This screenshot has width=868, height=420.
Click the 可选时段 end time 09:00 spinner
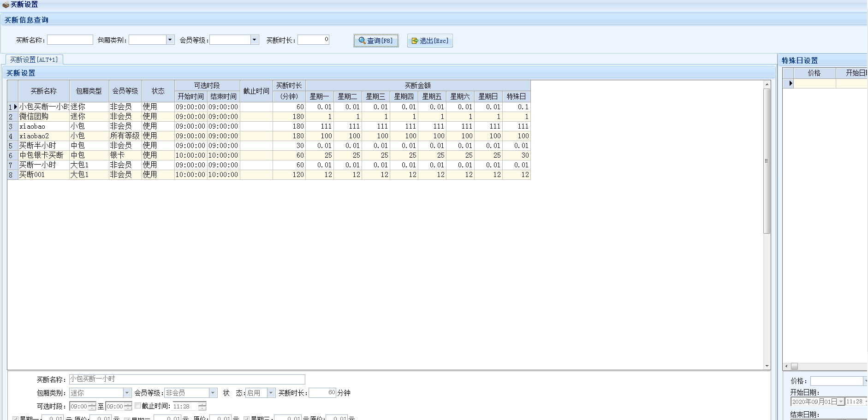click(x=128, y=406)
